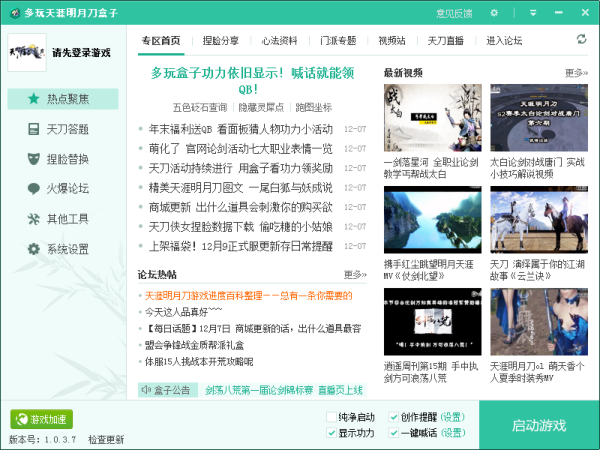Open 天刀答题 sidebar item
The image size is (600, 450).
64,129
